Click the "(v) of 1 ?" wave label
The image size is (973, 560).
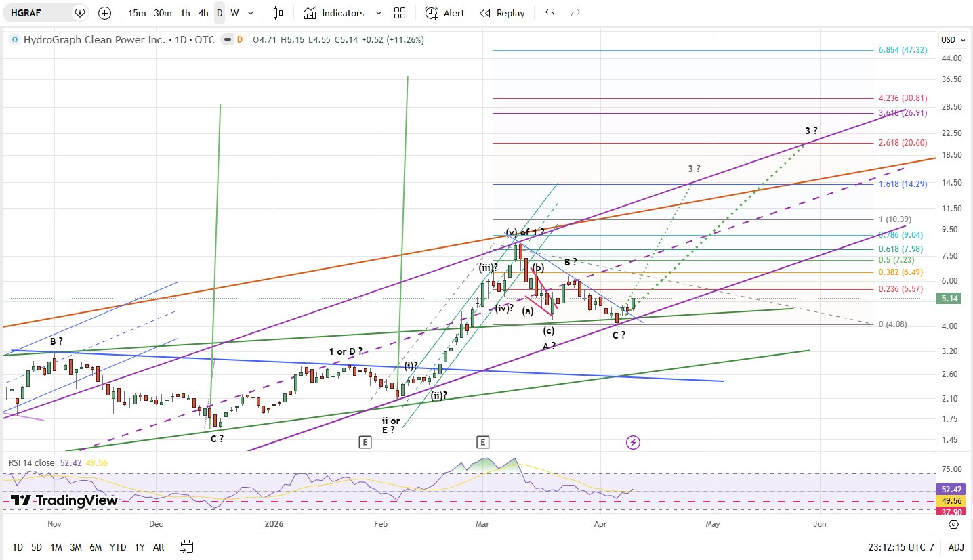[524, 232]
